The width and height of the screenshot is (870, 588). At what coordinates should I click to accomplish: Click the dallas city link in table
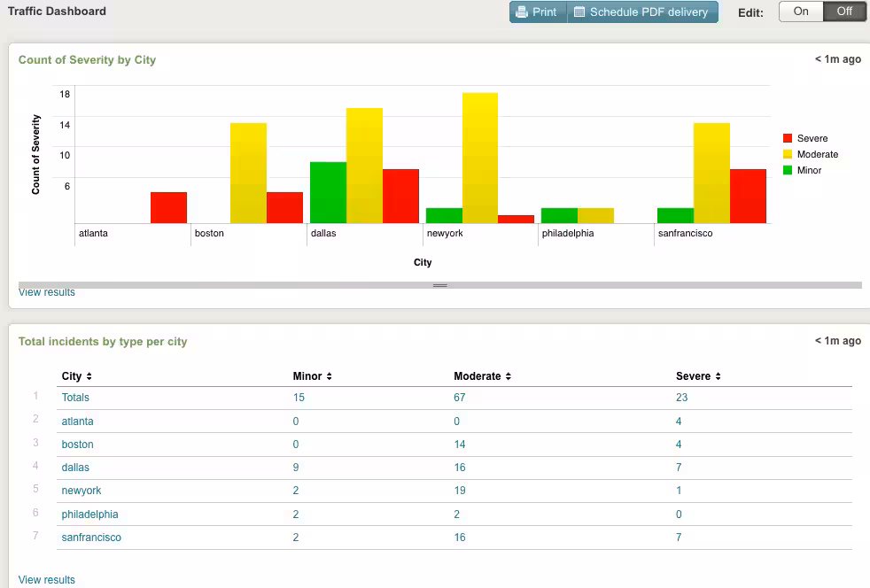point(75,468)
